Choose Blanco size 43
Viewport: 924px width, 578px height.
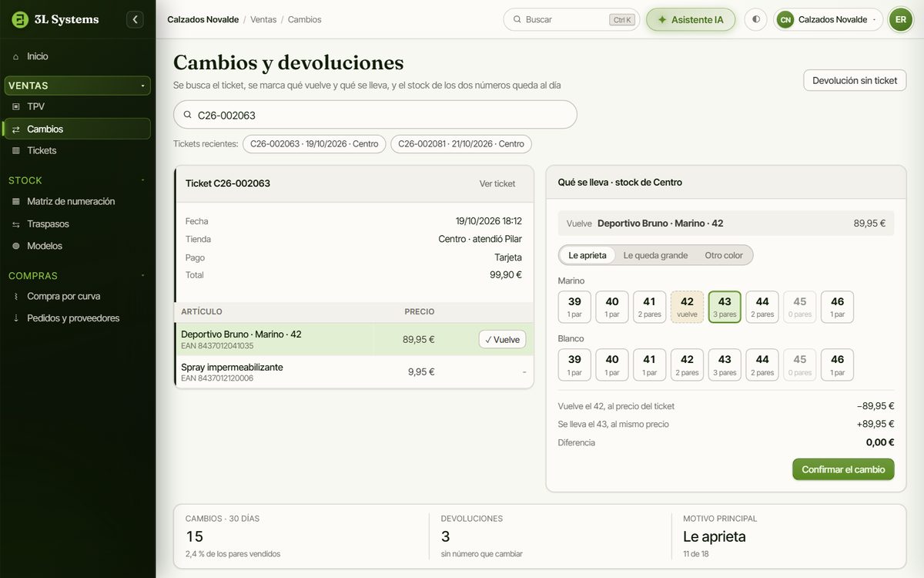pyautogui.click(x=725, y=365)
